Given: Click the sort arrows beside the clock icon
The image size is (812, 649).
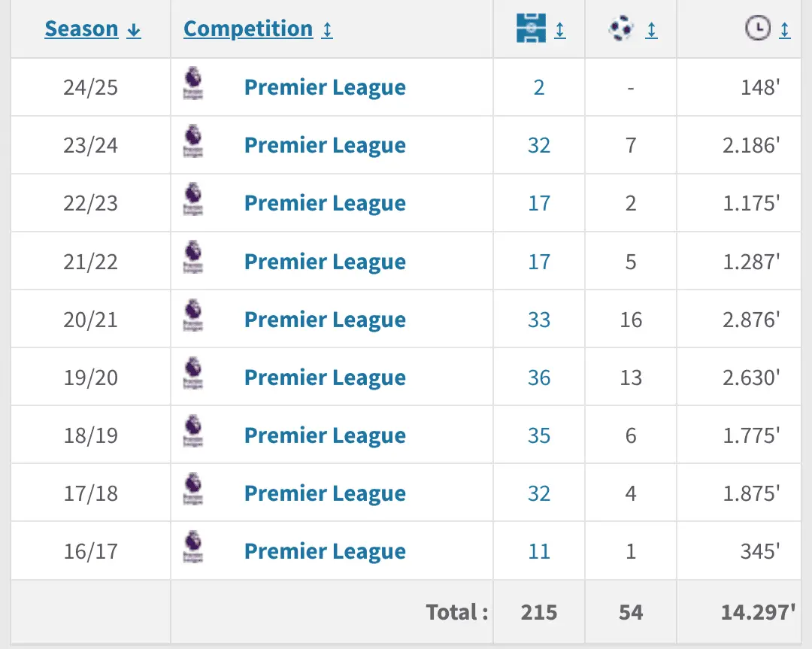Looking at the screenshot, I should [785, 30].
